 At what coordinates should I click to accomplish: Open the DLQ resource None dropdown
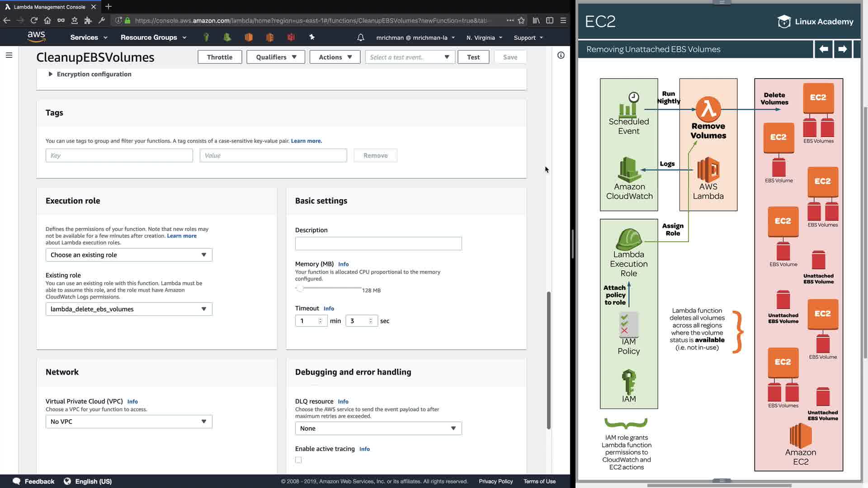pyautogui.click(x=378, y=428)
